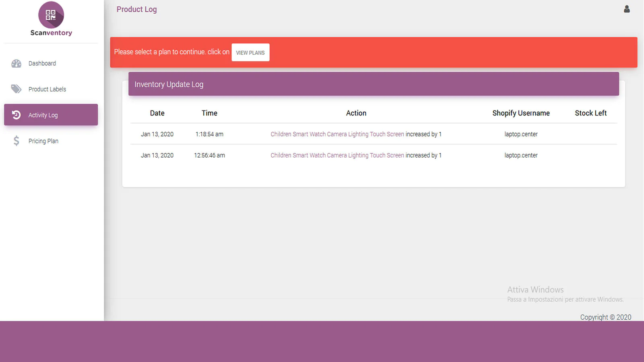
Task: Click the Product Log page title
Action: pos(136,9)
